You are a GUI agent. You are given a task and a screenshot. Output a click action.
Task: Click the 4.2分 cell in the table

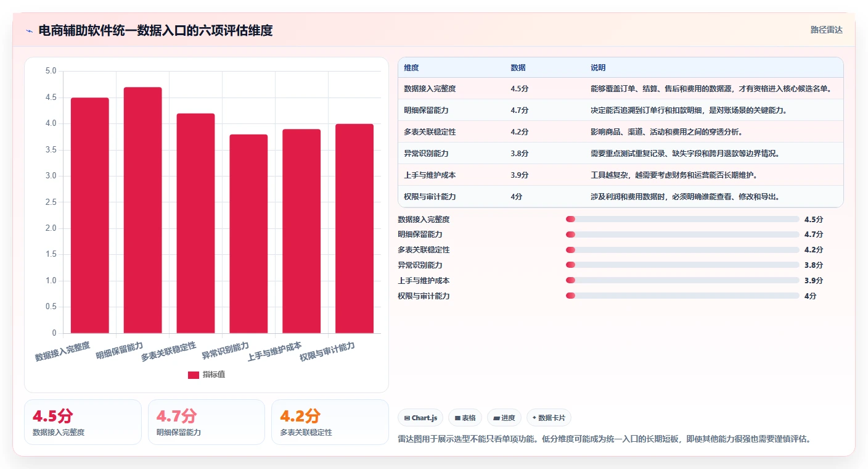(520, 132)
